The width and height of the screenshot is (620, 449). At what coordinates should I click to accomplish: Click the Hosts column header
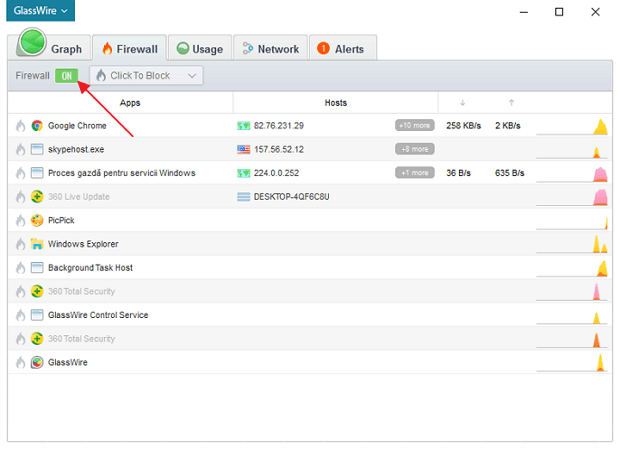336,103
